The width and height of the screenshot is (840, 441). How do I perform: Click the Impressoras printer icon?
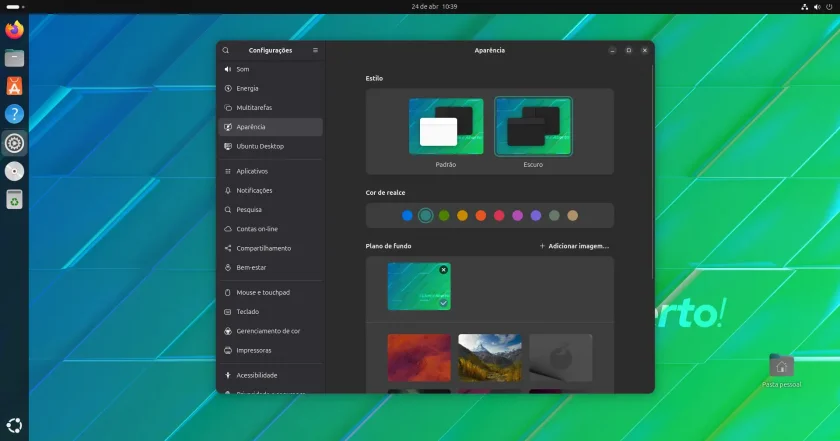click(228, 350)
